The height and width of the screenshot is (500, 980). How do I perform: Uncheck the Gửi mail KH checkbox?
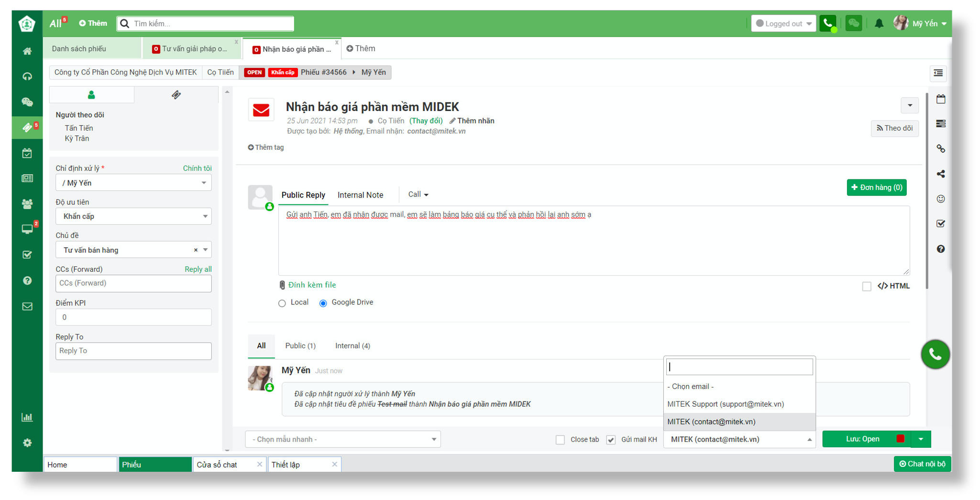(611, 439)
